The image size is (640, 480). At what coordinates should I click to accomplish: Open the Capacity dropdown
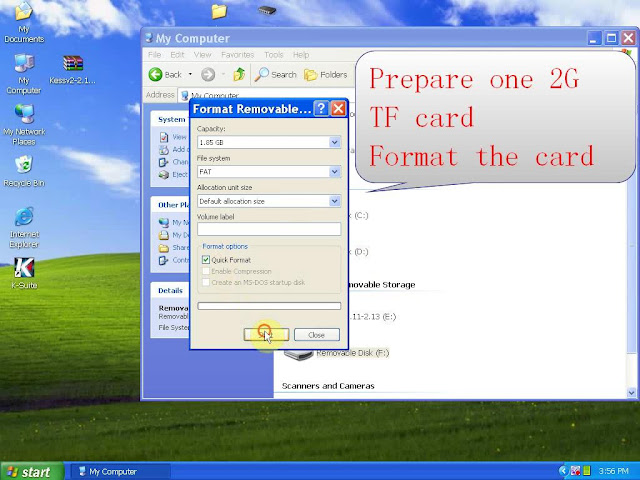coord(334,142)
